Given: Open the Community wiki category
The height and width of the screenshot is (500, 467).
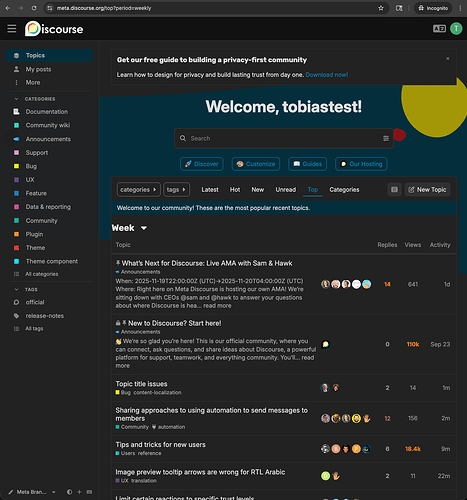Looking at the screenshot, I should 49,125.
